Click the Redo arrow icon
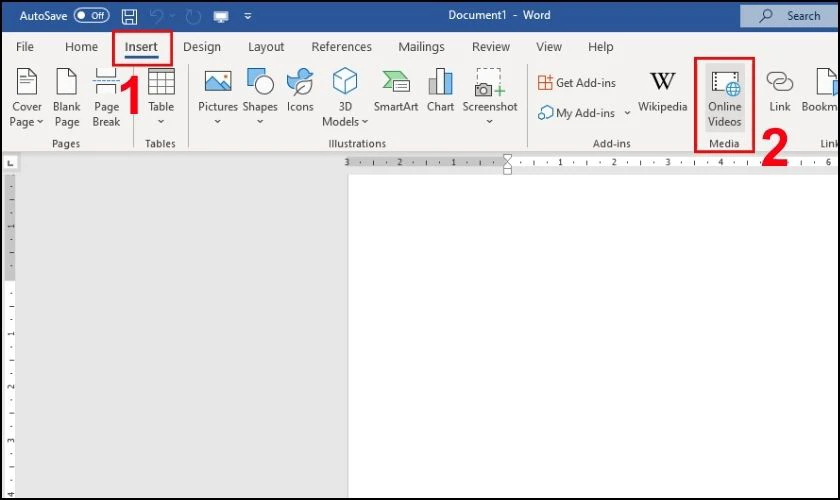This screenshot has width=840, height=500. [193, 17]
